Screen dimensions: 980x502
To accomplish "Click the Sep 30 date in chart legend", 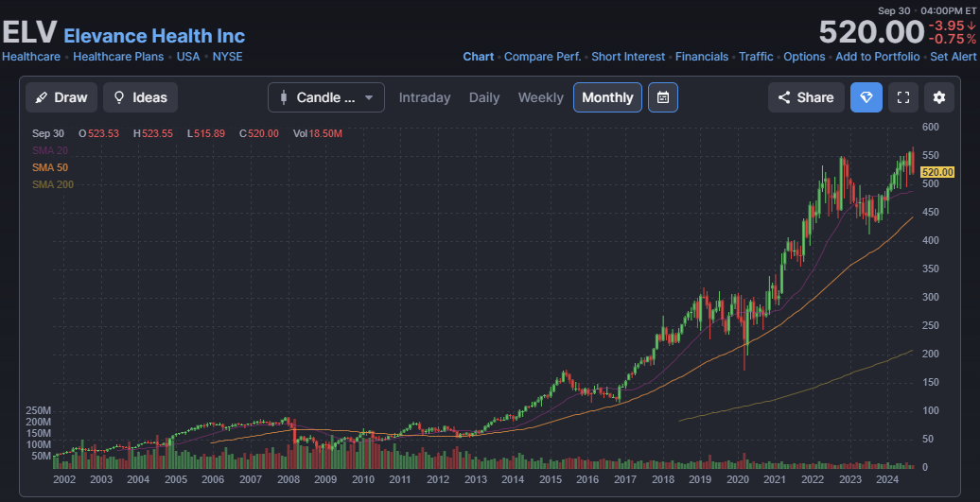I will pyautogui.click(x=48, y=133).
